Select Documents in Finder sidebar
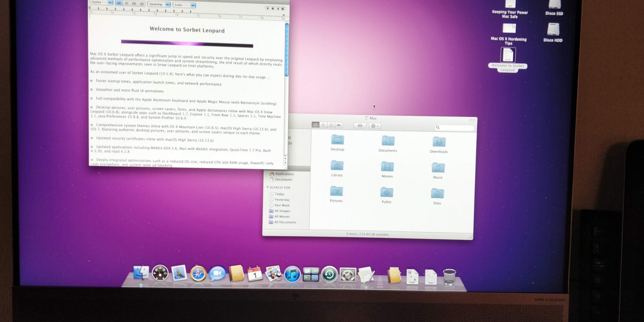The width and height of the screenshot is (644, 322). [x=281, y=179]
